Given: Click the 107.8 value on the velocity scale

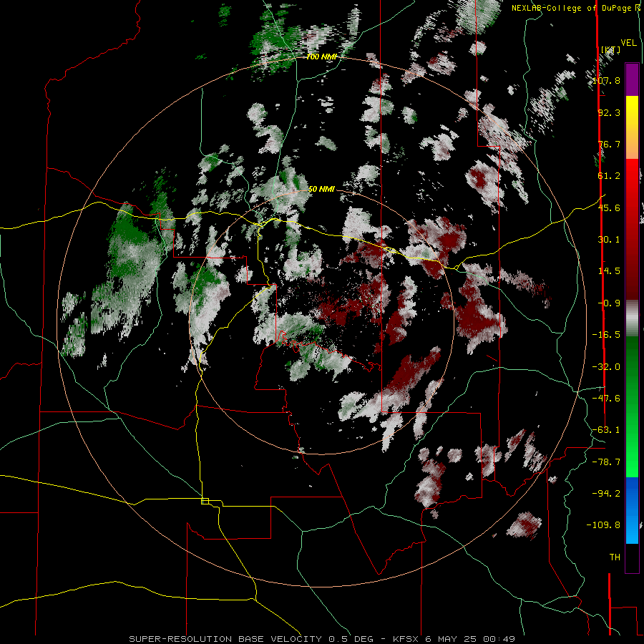Looking at the screenshot, I should 607,80.
